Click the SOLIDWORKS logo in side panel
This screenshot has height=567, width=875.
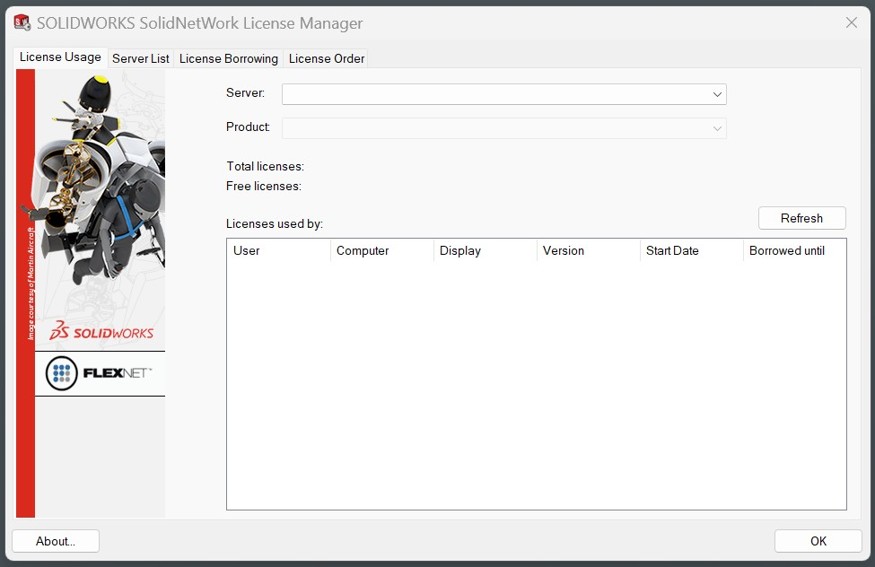102,331
